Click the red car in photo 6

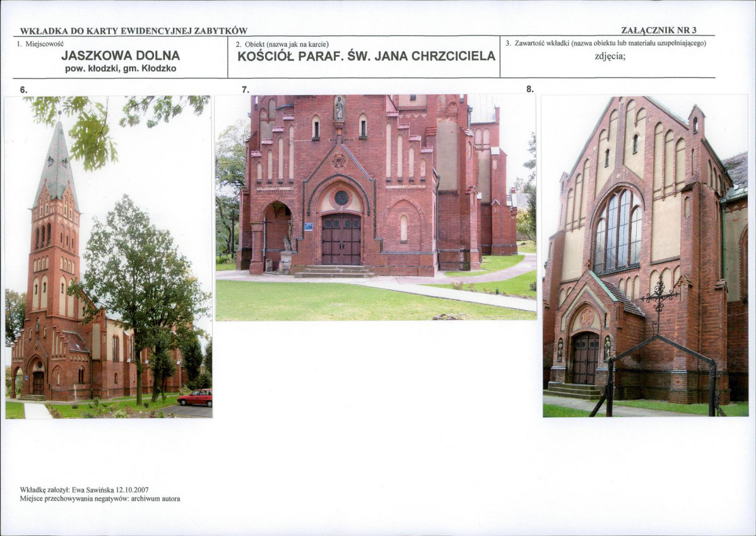click(x=195, y=398)
